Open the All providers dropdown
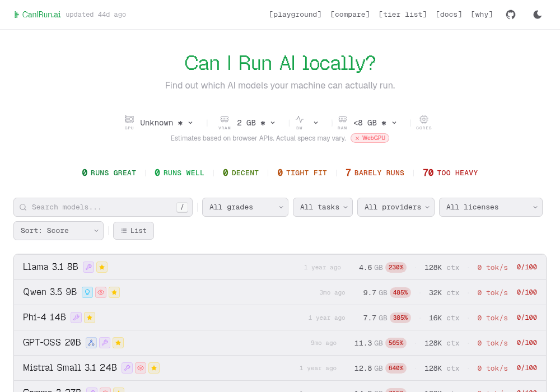The width and height of the screenshot is (560, 392). [x=396, y=207]
